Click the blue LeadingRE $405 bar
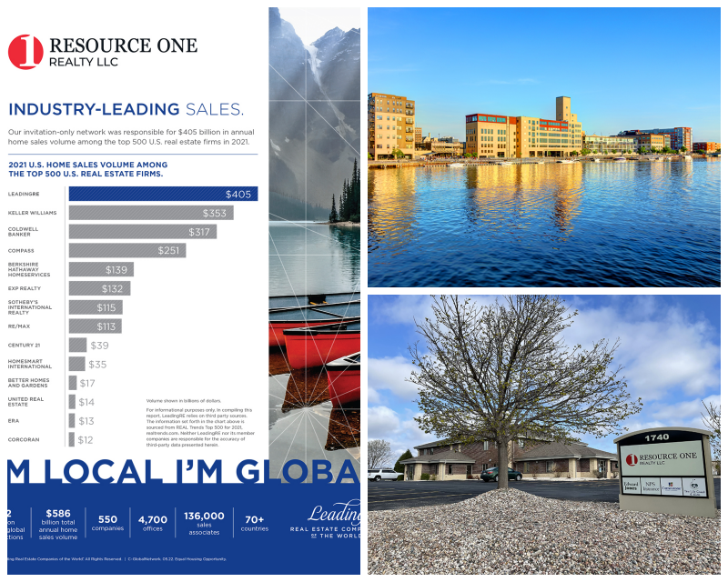 coord(164,194)
